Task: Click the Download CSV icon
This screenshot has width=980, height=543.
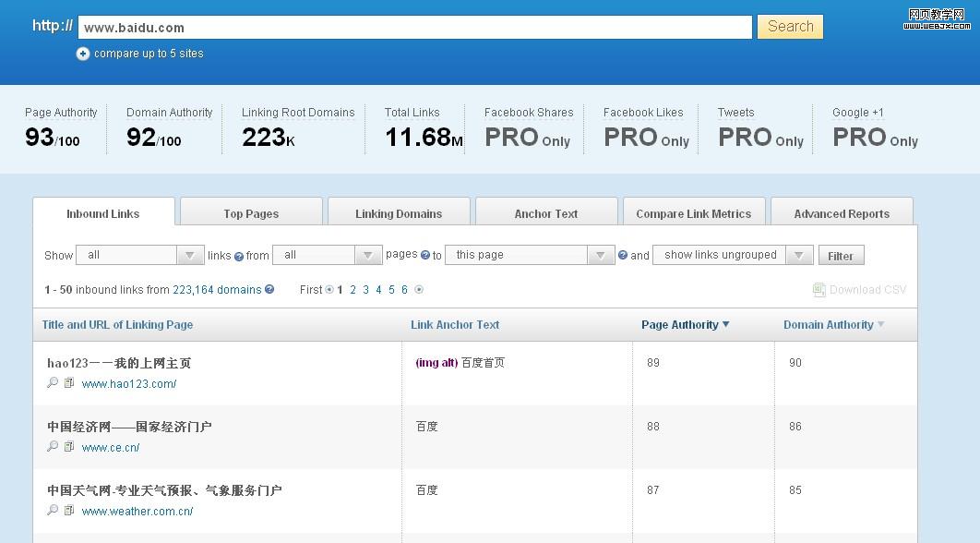Action: click(x=819, y=290)
